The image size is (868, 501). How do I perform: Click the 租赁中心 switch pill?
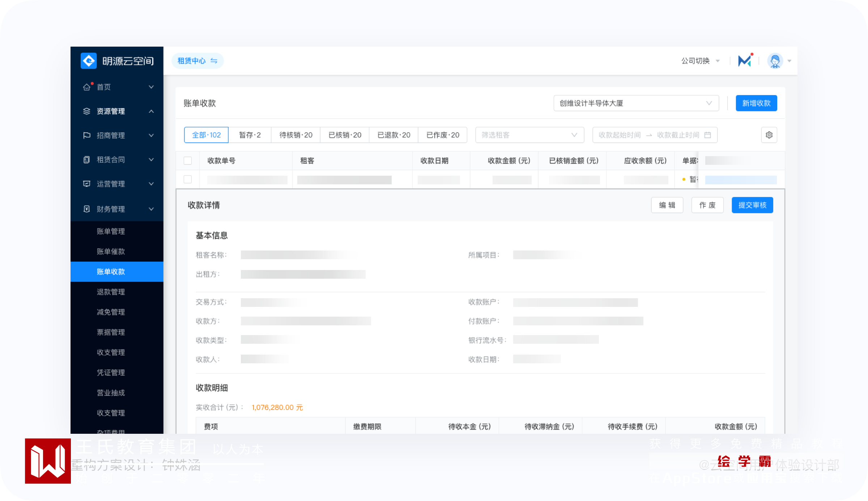[x=197, y=61]
